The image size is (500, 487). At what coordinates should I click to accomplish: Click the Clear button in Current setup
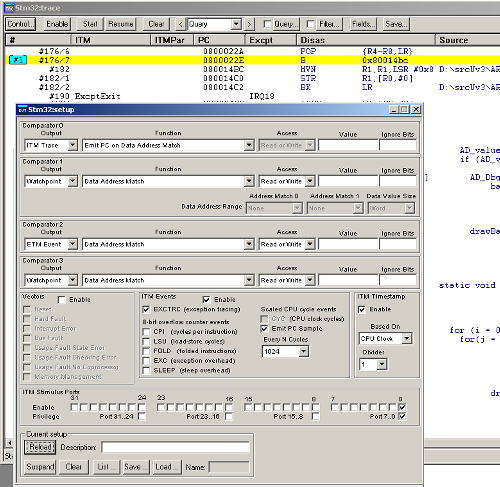(74, 467)
